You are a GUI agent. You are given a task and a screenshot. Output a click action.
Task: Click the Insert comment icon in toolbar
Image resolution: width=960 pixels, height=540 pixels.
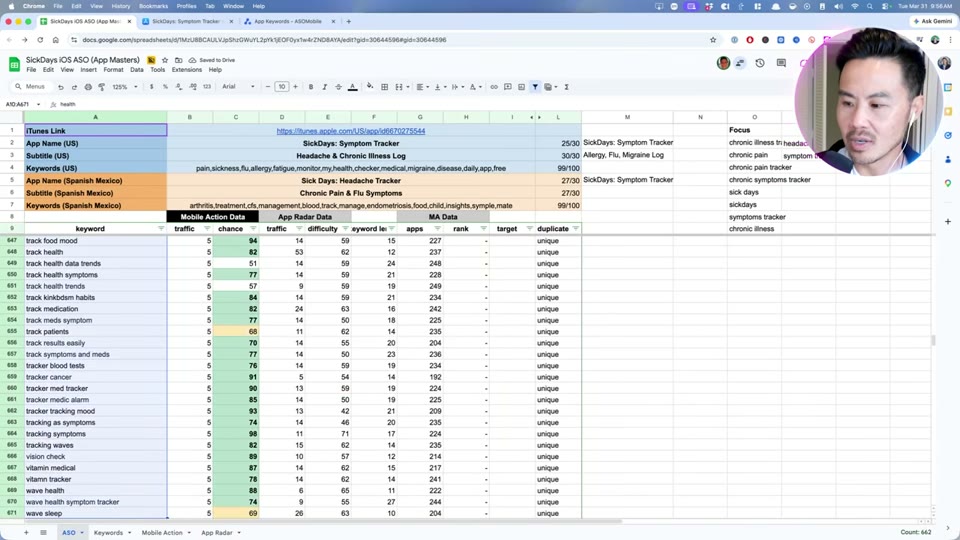[x=508, y=87]
